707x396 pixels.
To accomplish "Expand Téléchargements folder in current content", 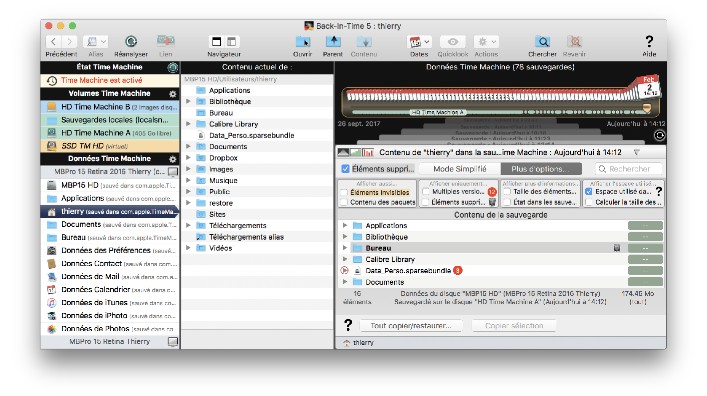I will pyautogui.click(x=188, y=226).
